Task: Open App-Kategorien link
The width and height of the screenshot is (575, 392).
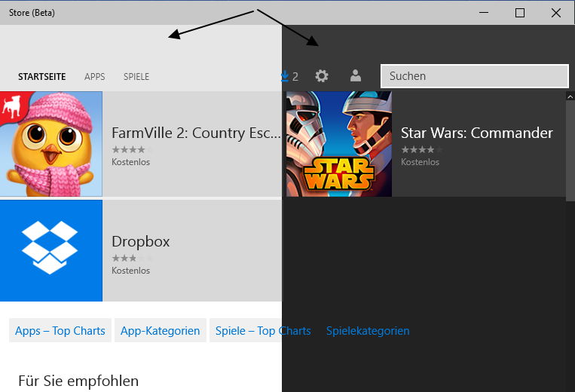Action: [161, 331]
